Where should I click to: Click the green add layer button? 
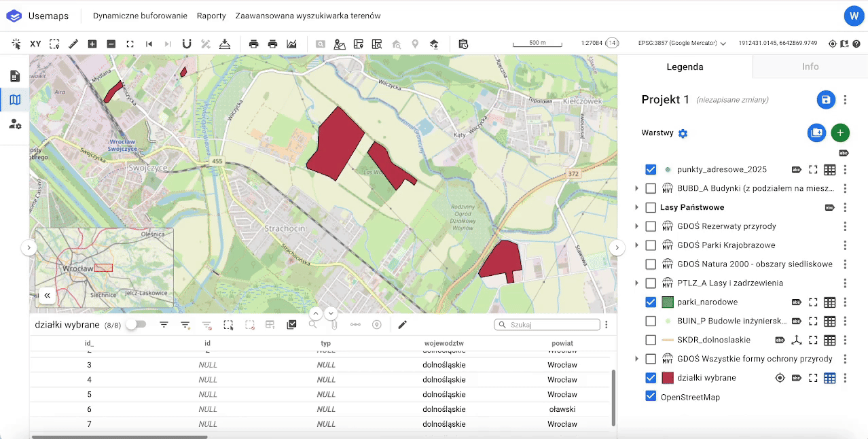840,133
